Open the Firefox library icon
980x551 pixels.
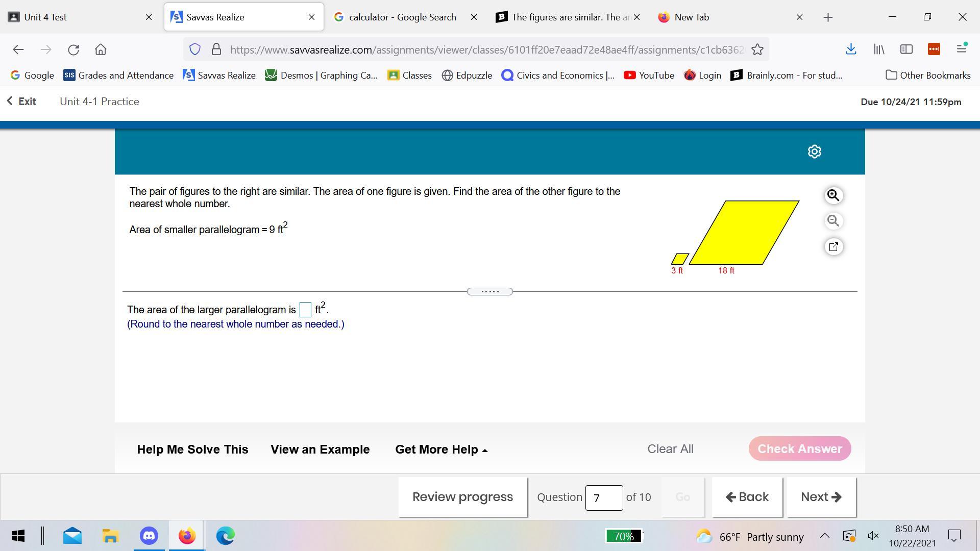tap(878, 49)
